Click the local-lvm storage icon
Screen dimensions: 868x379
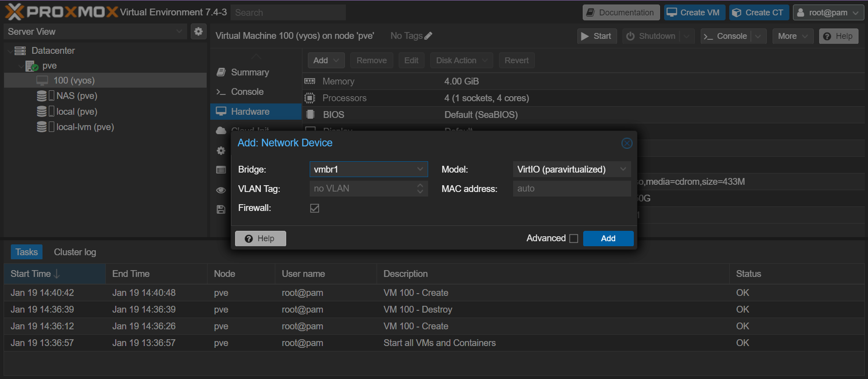[42, 127]
